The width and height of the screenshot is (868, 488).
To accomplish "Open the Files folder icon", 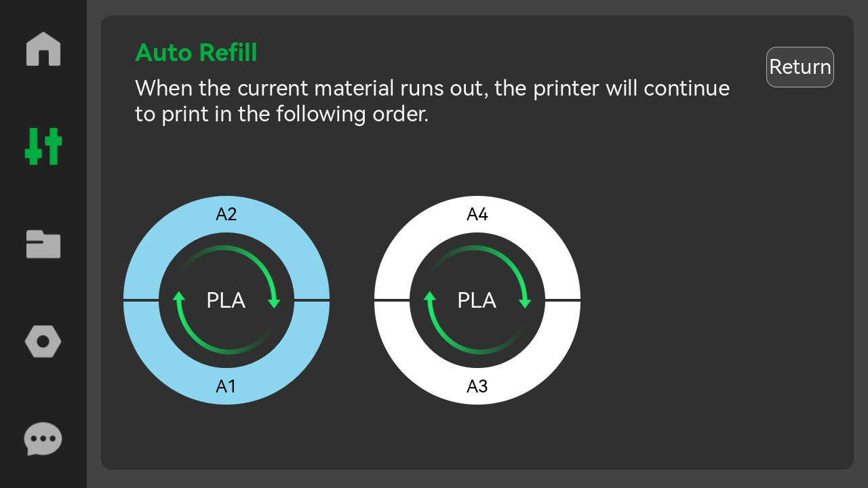I will [43, 244].
